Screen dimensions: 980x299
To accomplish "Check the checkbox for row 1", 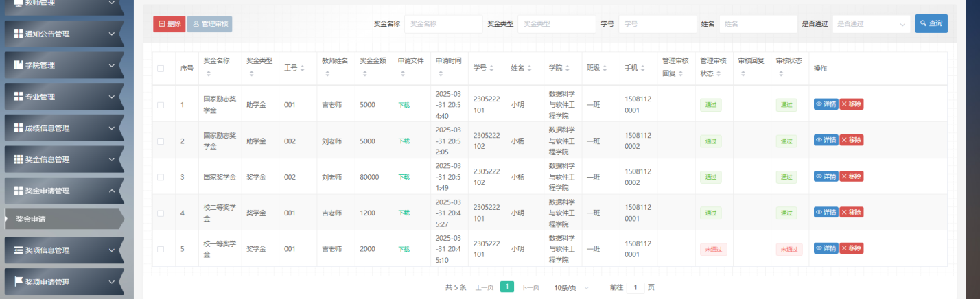I will click(x=161, y=105).
